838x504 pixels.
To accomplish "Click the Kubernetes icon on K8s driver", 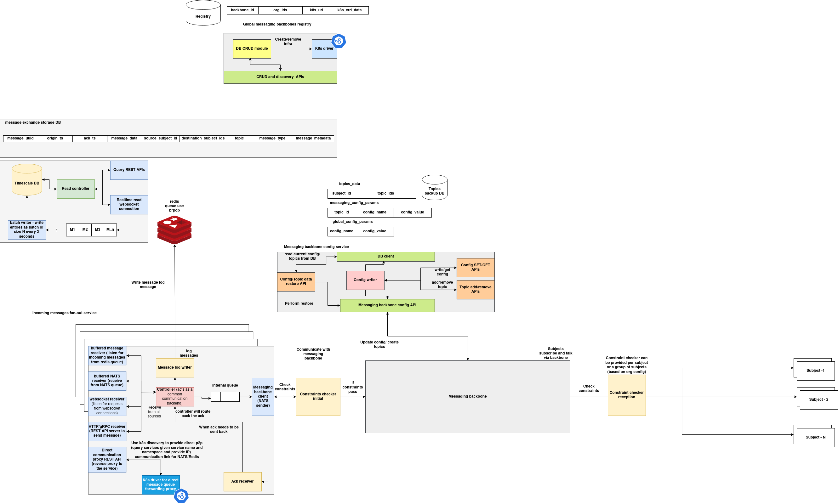I will [338, 41].
